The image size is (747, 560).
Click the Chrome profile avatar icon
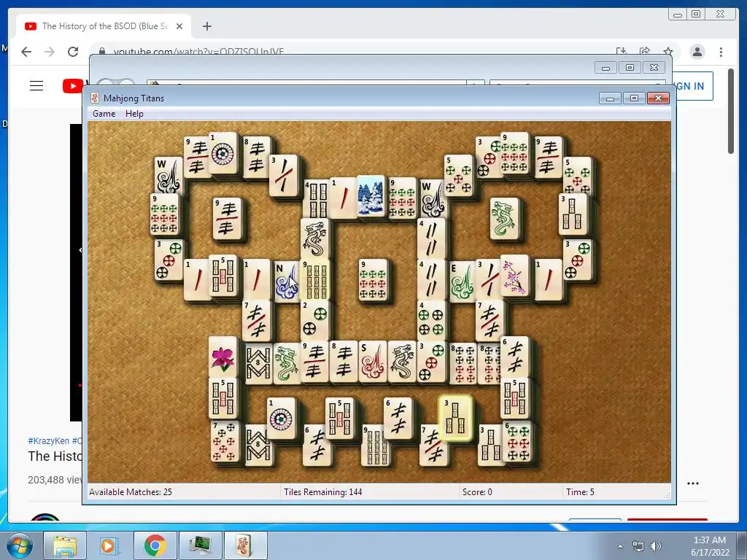(x=697, y=52)
